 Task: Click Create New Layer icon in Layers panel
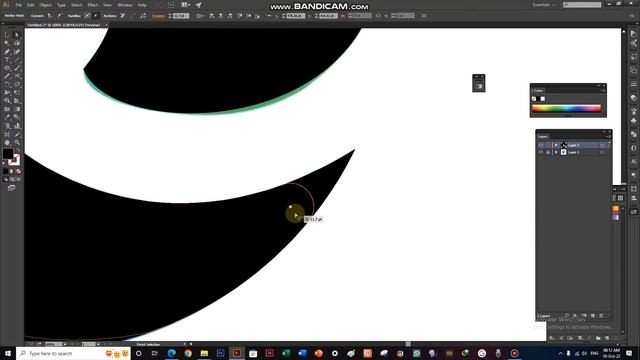[x=593, y=316]
